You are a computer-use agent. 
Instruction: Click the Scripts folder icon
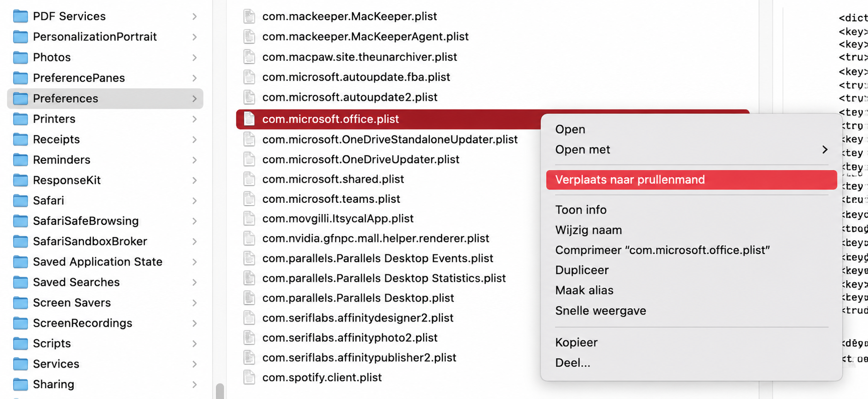tap(20, 344)
